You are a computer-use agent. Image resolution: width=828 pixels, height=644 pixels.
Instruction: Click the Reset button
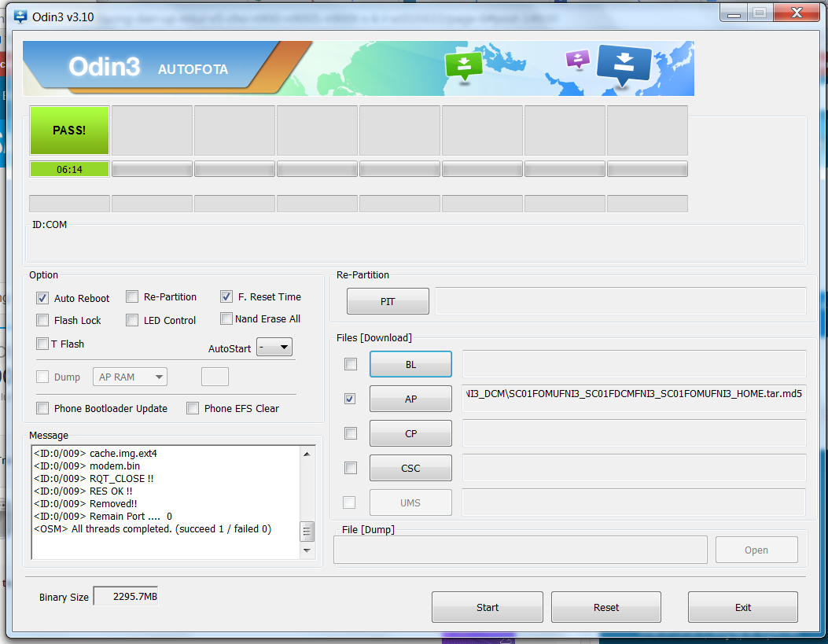[x=606, y=608]
